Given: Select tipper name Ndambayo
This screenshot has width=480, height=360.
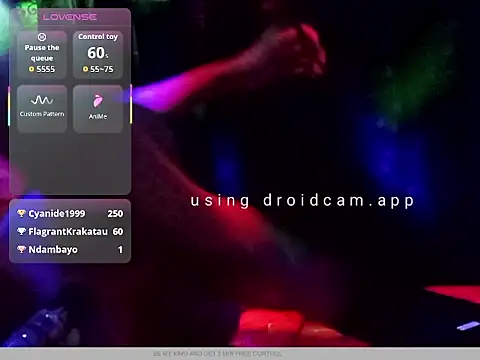Looking at the screenshot, I should pyautogui.click(x=53, y=250).
